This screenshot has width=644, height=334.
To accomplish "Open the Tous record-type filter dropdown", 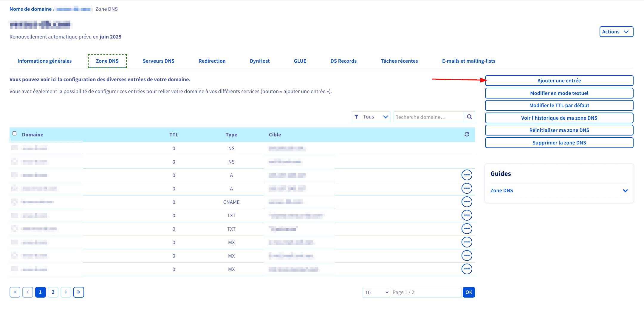I will (376, 117).
